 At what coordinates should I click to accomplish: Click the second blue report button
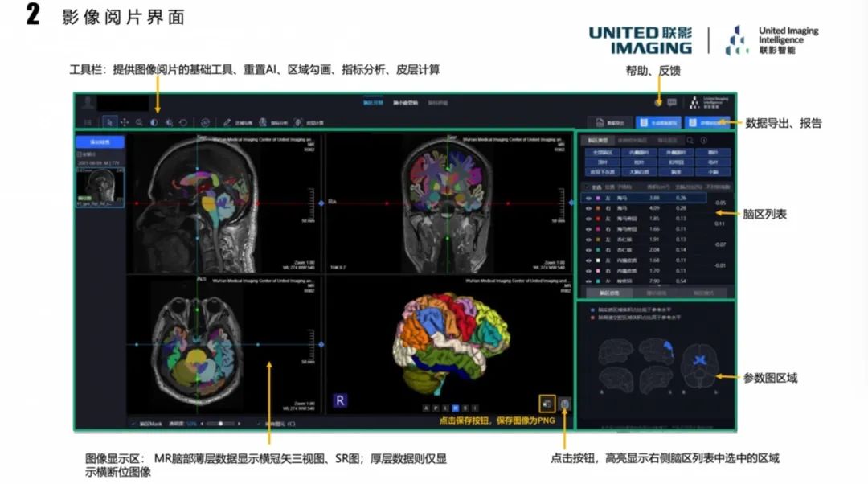[x=707, y=122]
